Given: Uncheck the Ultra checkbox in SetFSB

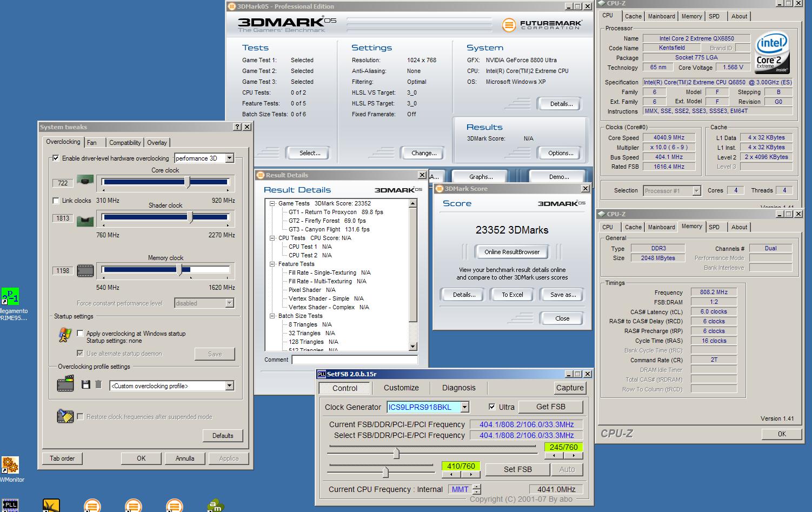Looking at the screenshot, I should tap(492, 407).
